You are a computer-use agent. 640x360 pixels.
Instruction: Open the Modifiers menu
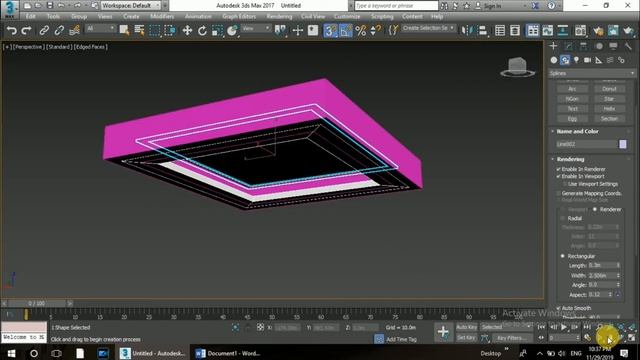(x=162, y=17)
